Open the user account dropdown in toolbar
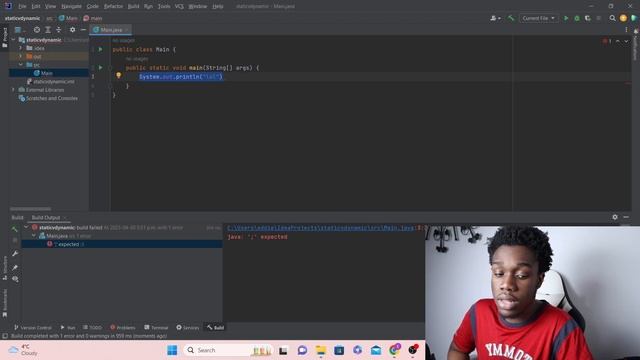Viewport: 640px width, 360px height. coord(495,18)
